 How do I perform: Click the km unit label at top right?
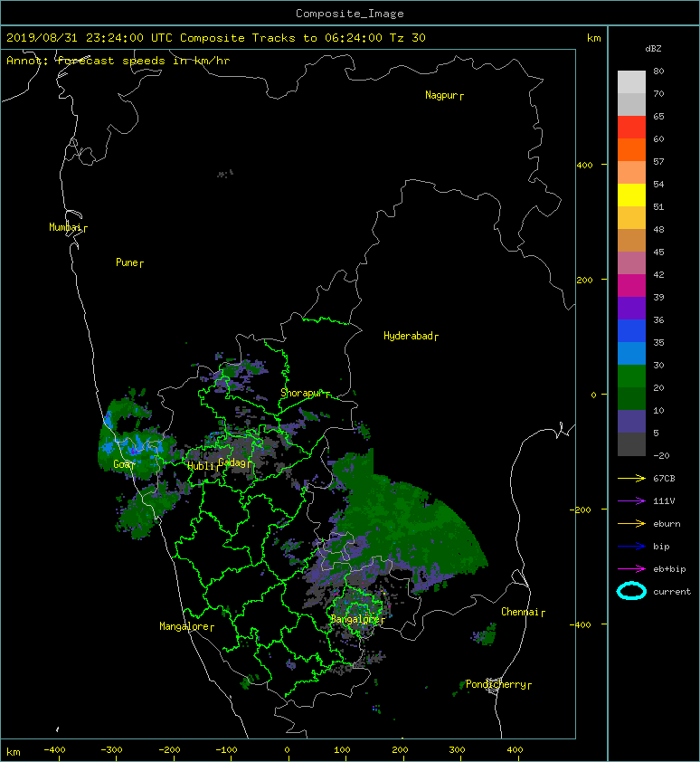[594, 38]
